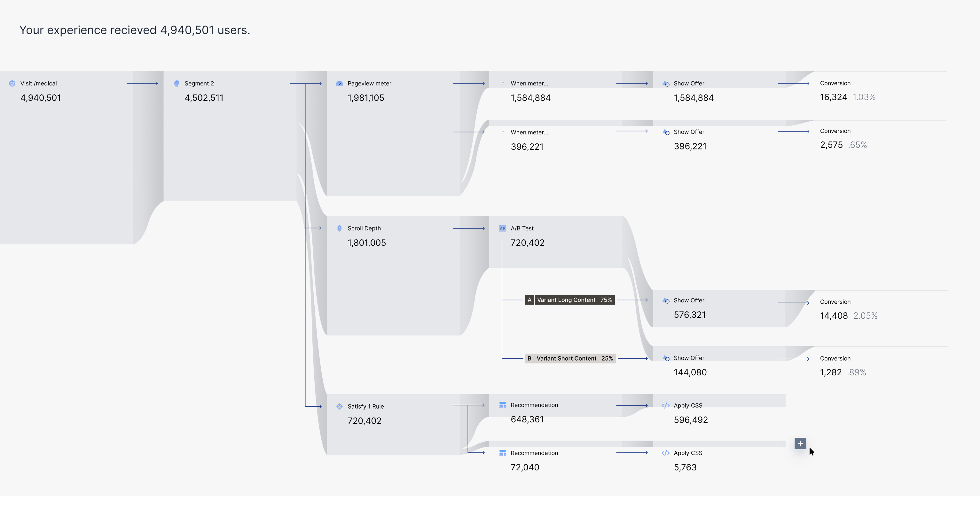Click the Apply CSS value 596,492

691,419
